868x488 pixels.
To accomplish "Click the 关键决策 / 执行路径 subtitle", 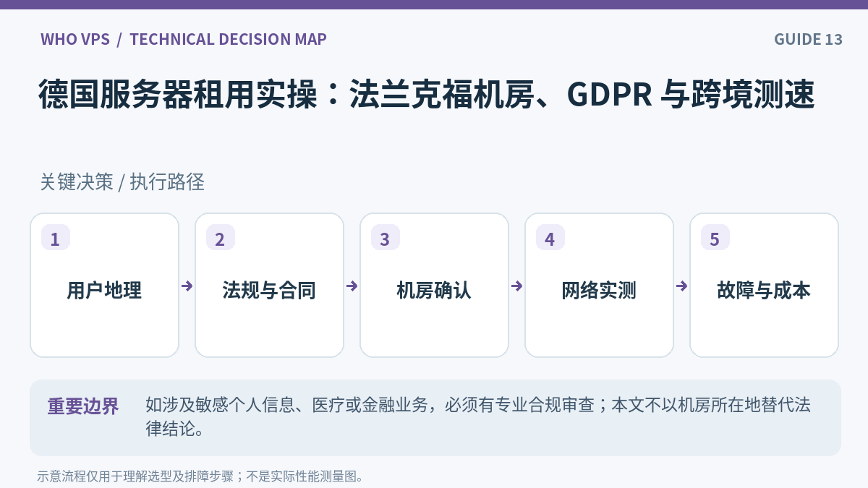I will (x=122, y=182).
